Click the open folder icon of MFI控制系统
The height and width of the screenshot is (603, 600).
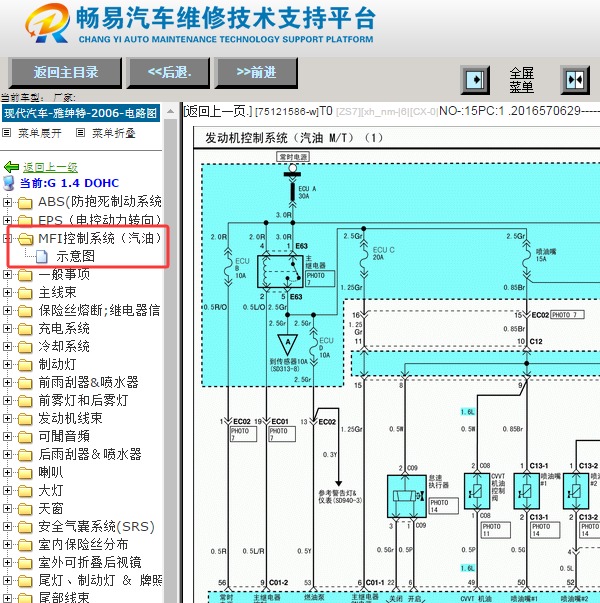click(25, 239)
